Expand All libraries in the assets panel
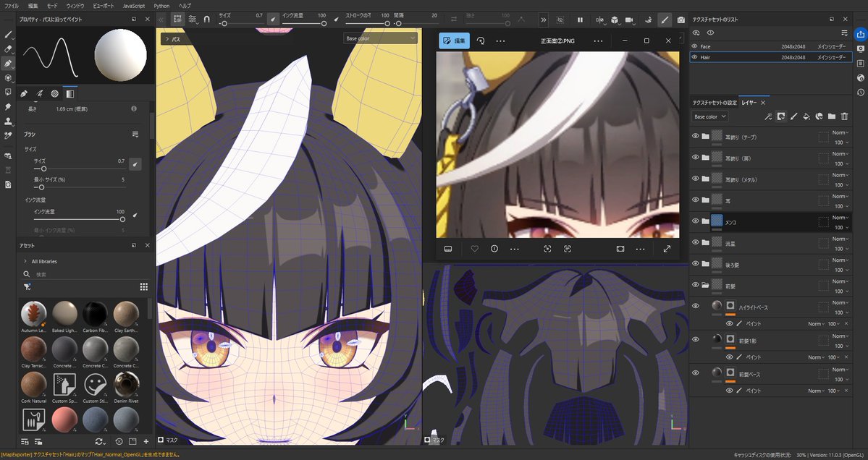868x460 pixels. click(25, 261)
